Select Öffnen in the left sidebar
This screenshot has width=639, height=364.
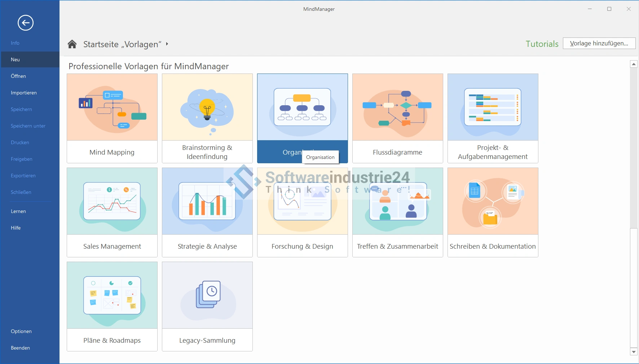pyautogui.click(x=18, y=76)
